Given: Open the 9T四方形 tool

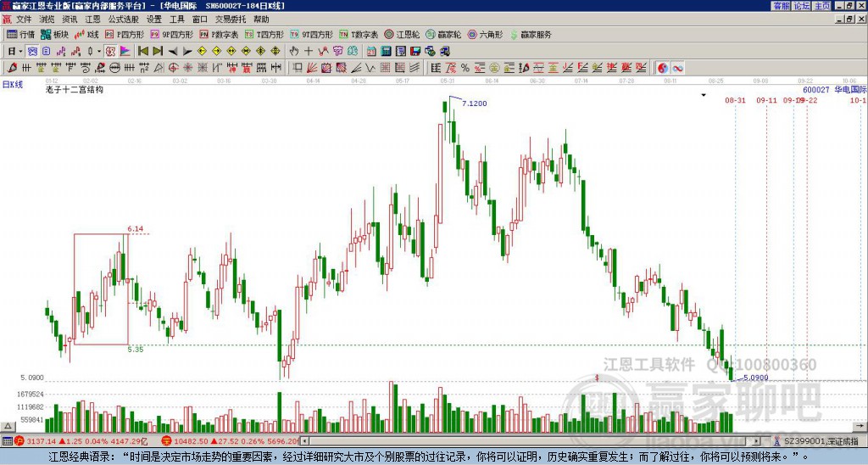Looking at the screenshot, I should click(x=312, y=34).
